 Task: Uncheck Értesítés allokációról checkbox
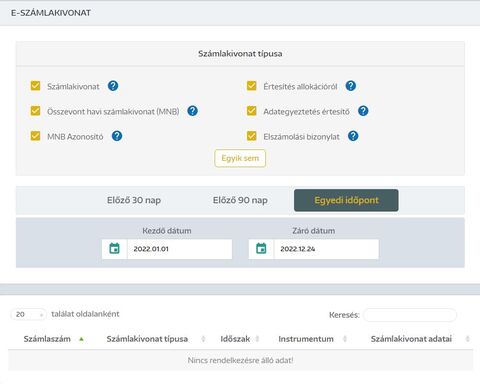tap(252, 86)
